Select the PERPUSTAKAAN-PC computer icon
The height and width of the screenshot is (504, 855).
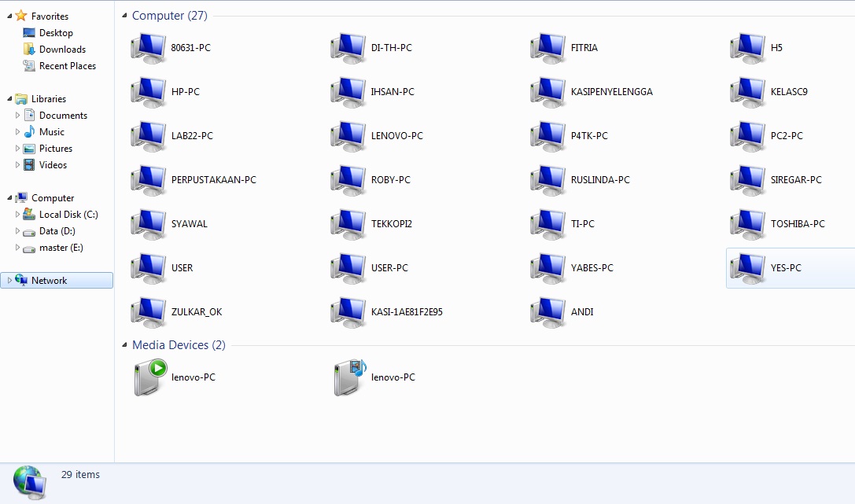(149, 180)
